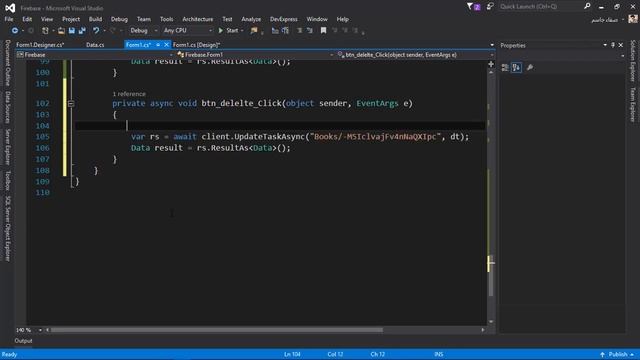This screenshot has width=640, height=360.
Task: Click in the Quick Launch search field
Action: point(540,7)
